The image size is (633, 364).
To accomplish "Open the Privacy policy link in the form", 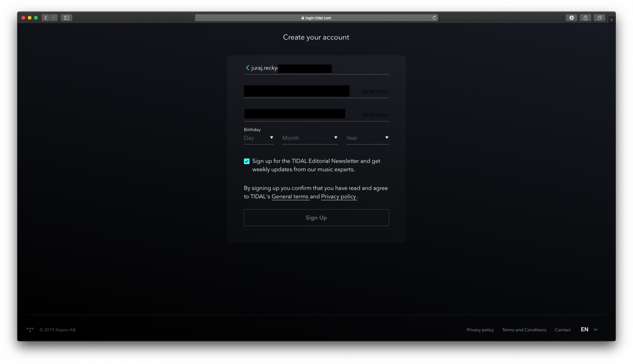I will click(339, 196).
